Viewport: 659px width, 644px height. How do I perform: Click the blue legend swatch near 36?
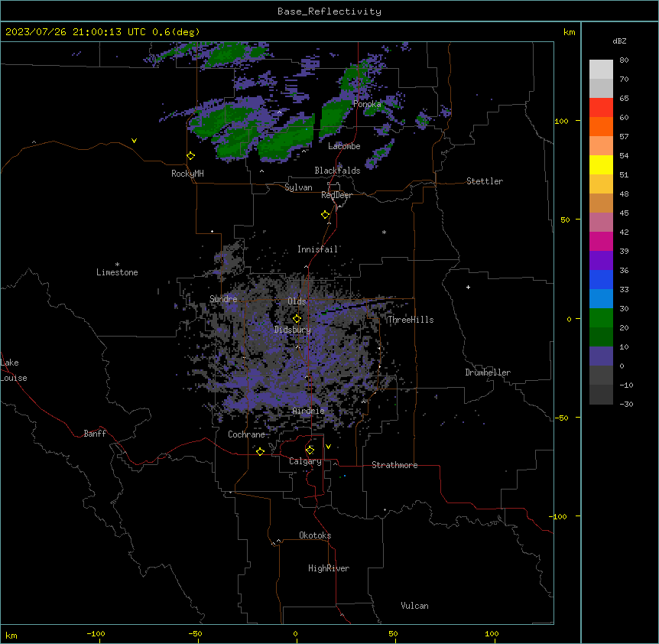pyautogui.click(x=601, y=279)
